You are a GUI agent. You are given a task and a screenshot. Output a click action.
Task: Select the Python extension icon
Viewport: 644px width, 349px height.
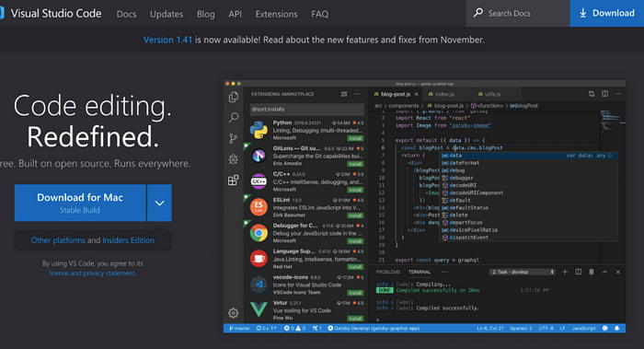(x=259, y=130)
